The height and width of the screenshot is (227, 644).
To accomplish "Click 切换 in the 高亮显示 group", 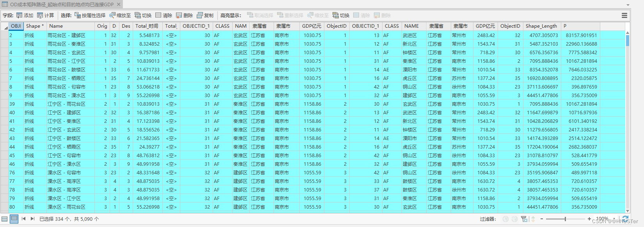I will coord(341,16).
